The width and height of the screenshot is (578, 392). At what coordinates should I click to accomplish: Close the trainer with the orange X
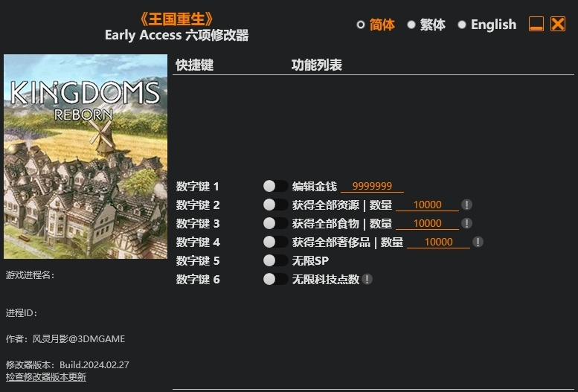(x=558, y=24)
